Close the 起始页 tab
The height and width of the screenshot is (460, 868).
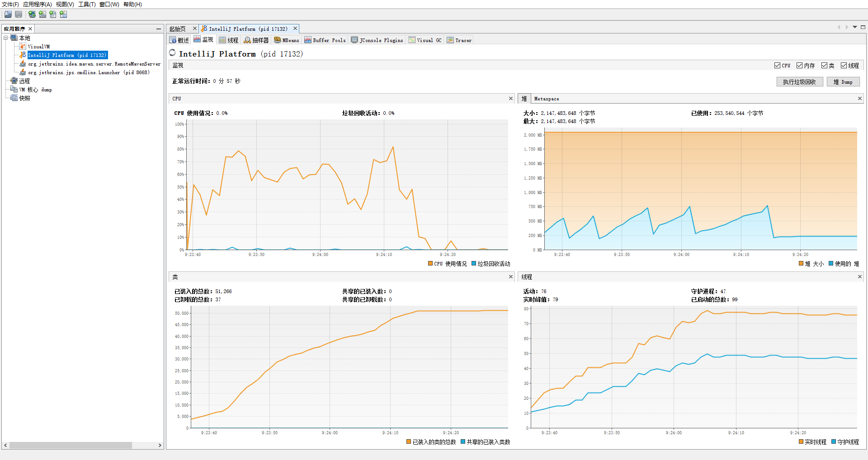(195, 28)
